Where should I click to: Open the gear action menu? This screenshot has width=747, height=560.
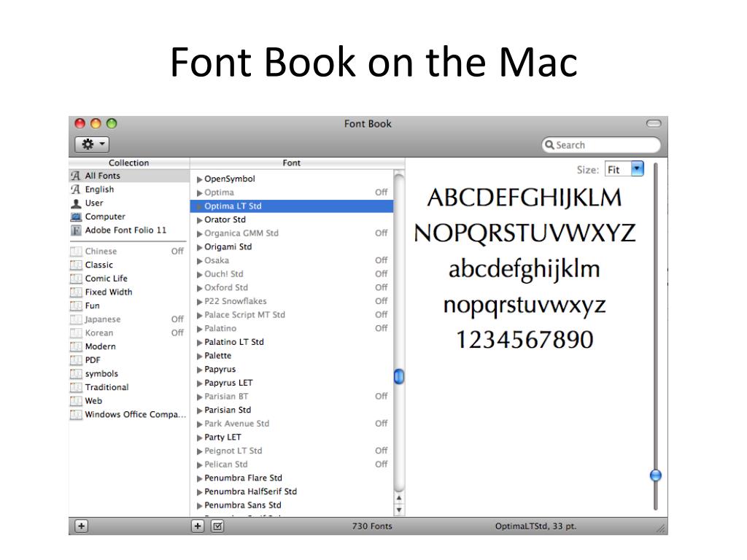coord(92,144)
